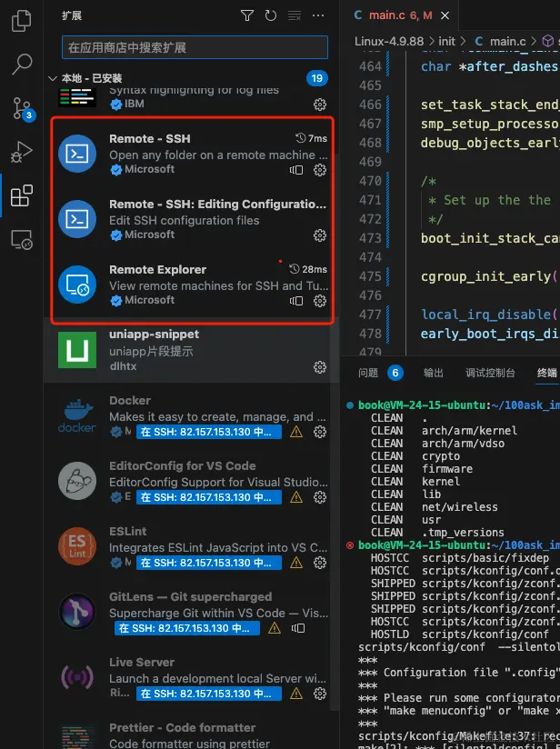
Task: Open gear settings for Docker extension
Action: (x=320, y=432)
